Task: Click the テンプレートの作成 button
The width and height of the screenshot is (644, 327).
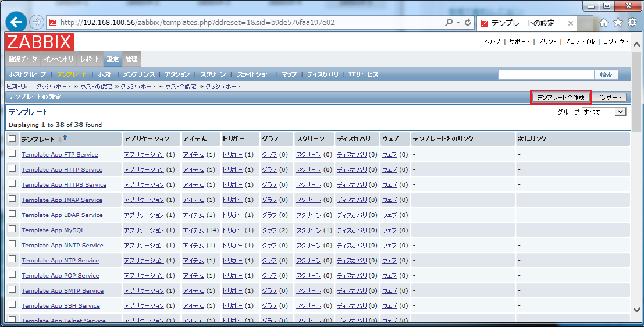Action: [x=560, y=97]
